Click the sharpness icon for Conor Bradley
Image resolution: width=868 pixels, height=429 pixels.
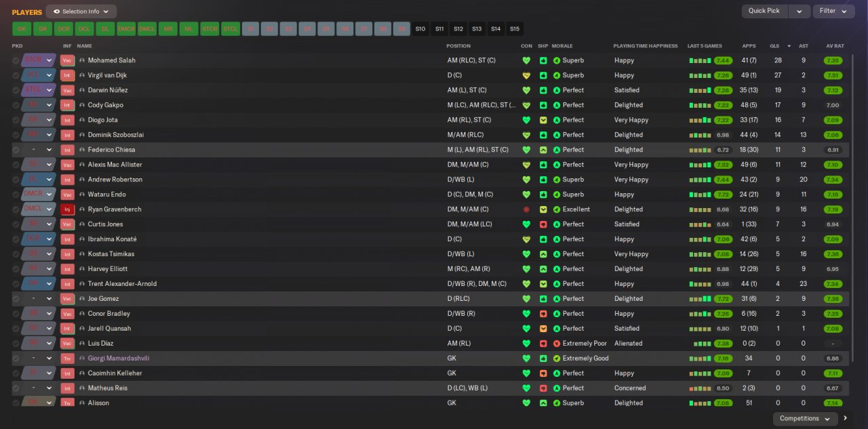(x=543, y=314)
